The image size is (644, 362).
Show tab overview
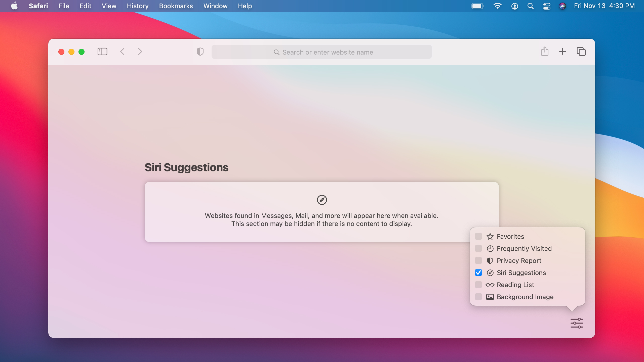(x=581, y=52)
